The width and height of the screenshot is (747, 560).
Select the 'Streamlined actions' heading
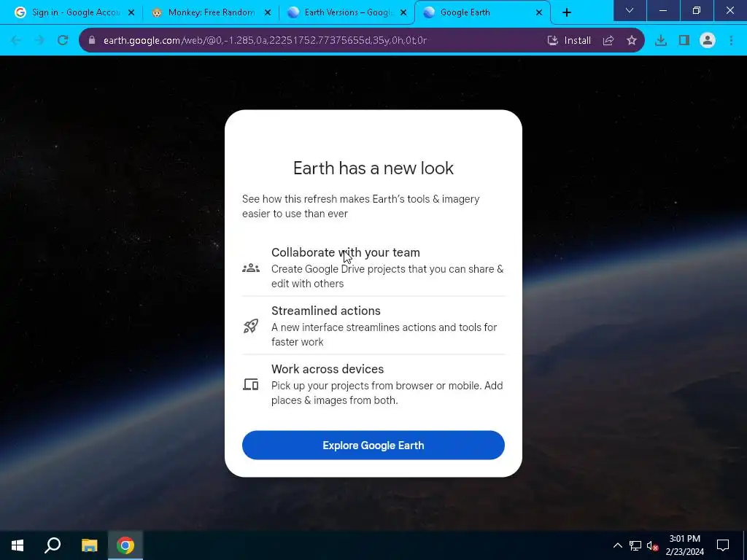tap(326, 311)
